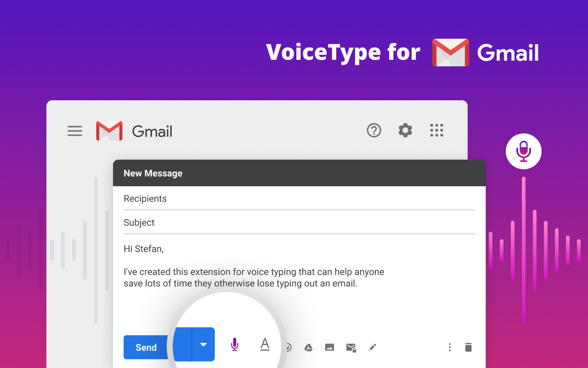This screenshot has height=368, width=588.
Task: Send the email with Send button
Action: point(146,347)
